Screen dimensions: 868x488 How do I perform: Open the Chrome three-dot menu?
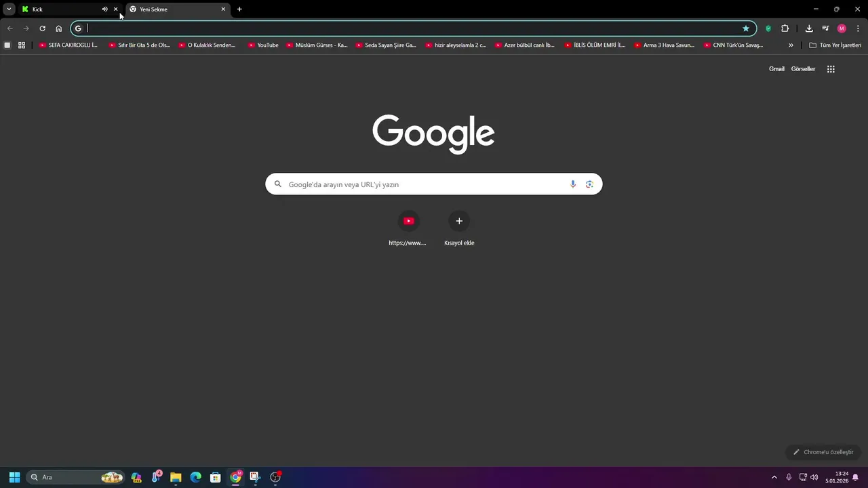point(858,28)
